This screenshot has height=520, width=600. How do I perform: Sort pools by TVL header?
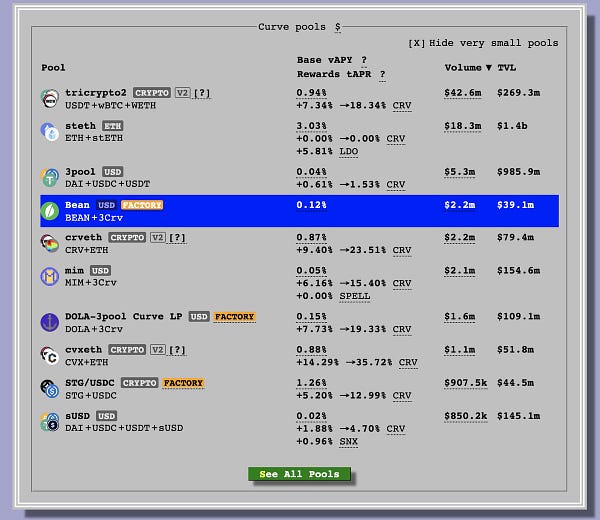click(507, 68)
